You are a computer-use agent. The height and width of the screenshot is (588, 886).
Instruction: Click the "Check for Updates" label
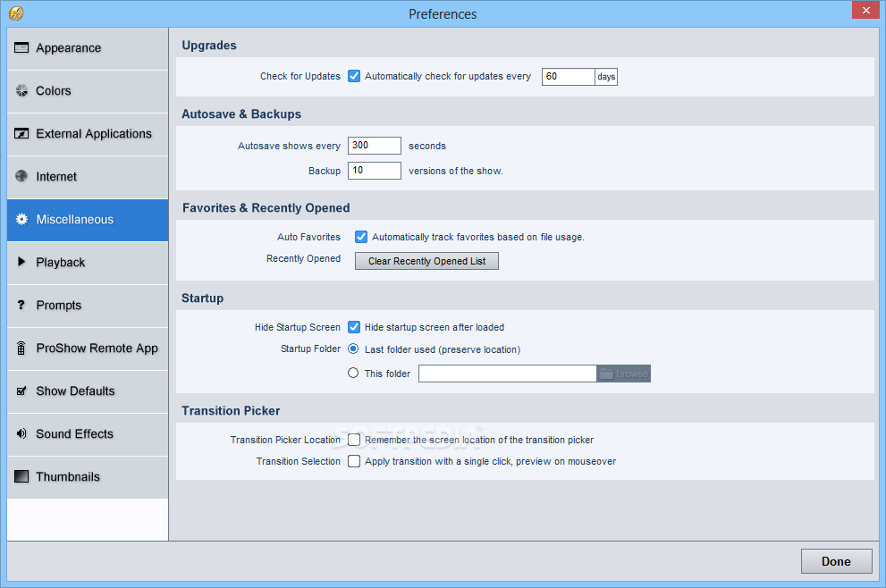[x=300, y=76]
